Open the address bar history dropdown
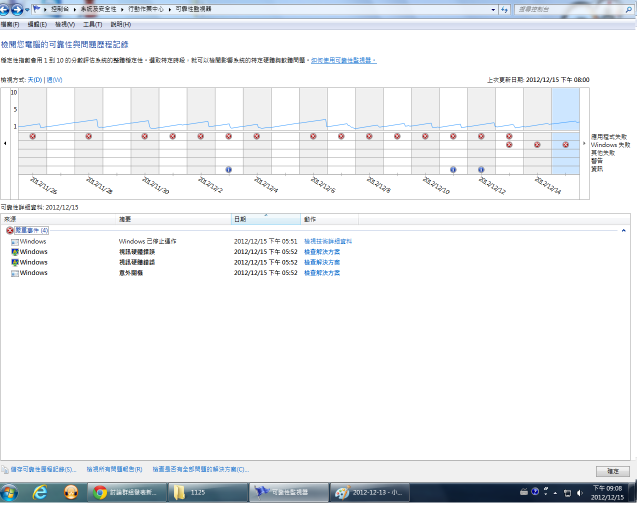 point(495,9)
